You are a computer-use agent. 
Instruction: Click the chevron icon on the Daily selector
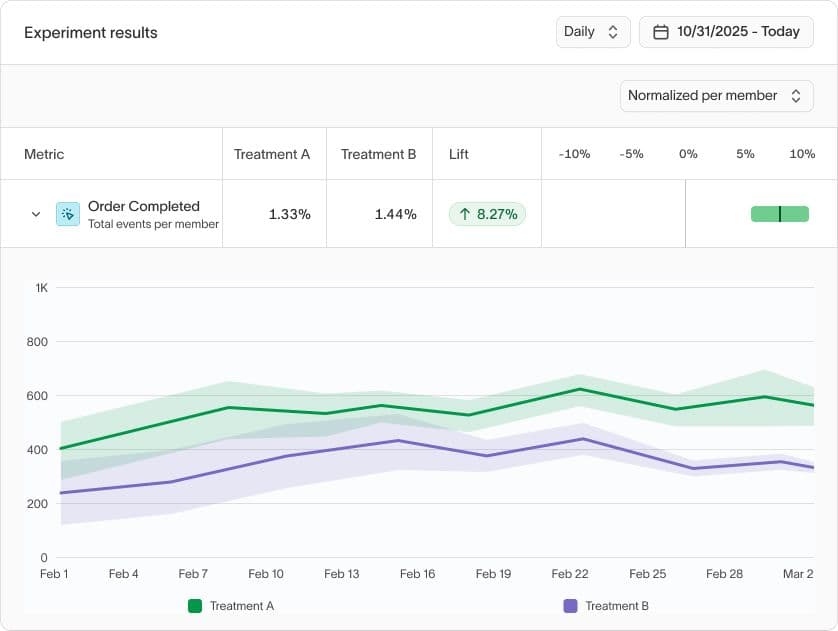(615, 31)
